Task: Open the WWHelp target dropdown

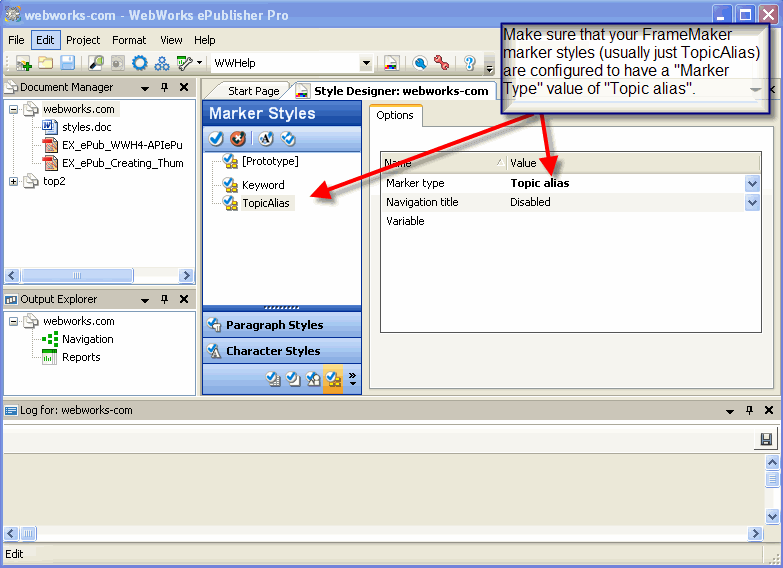Action: [x=367, y=63]
